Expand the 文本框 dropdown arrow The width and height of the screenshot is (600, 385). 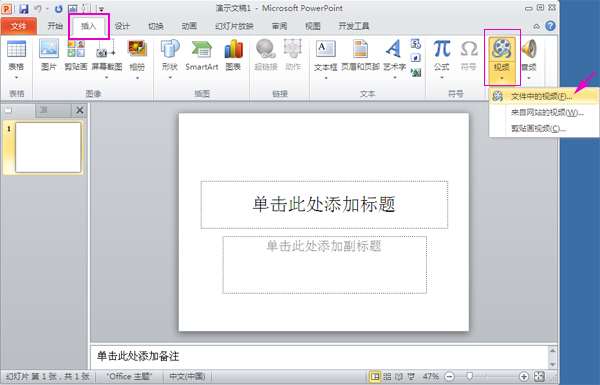click(x=326, y=78)
